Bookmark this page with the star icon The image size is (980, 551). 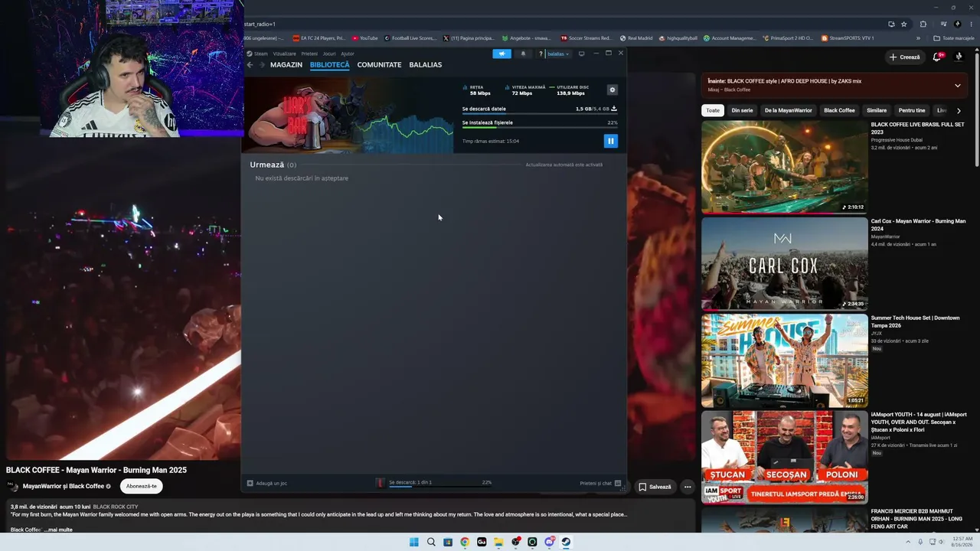[903, 24]
